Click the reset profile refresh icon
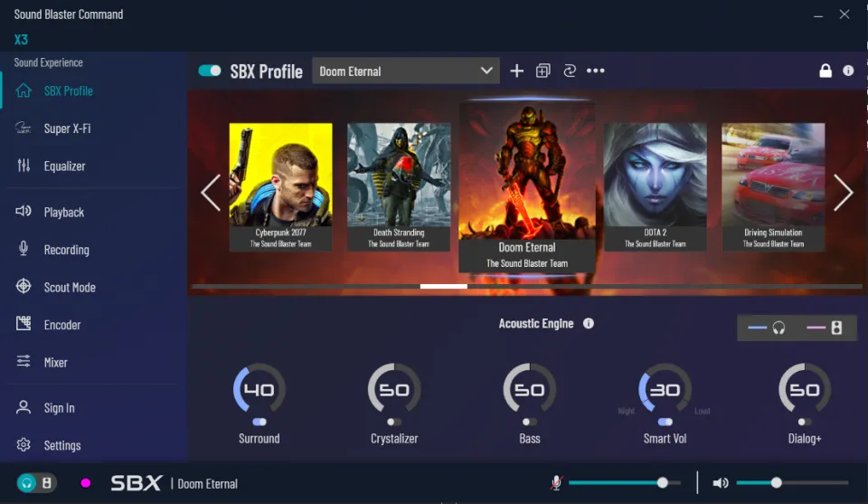The image size is (868, 504). [570, 71]
